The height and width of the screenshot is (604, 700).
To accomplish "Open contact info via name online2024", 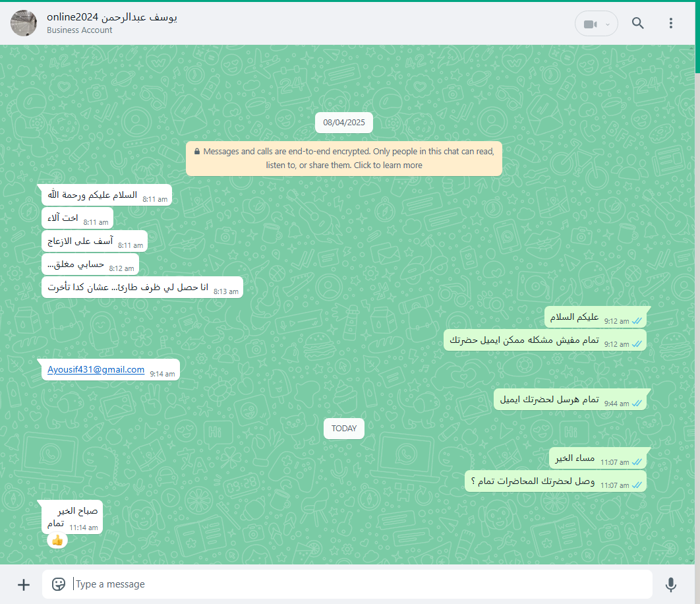I will [x=111, y=17].
